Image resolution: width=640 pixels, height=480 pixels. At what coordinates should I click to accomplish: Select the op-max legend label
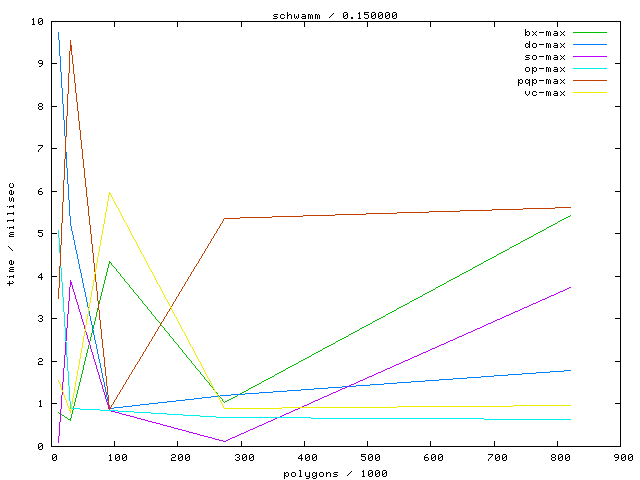pyautogui.click(x=545, y=69)
